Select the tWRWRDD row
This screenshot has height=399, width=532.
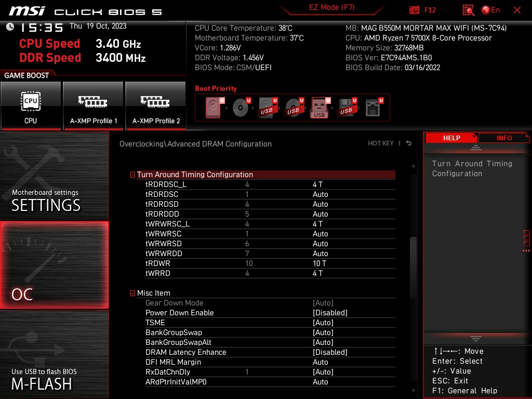tap(270, 254)
